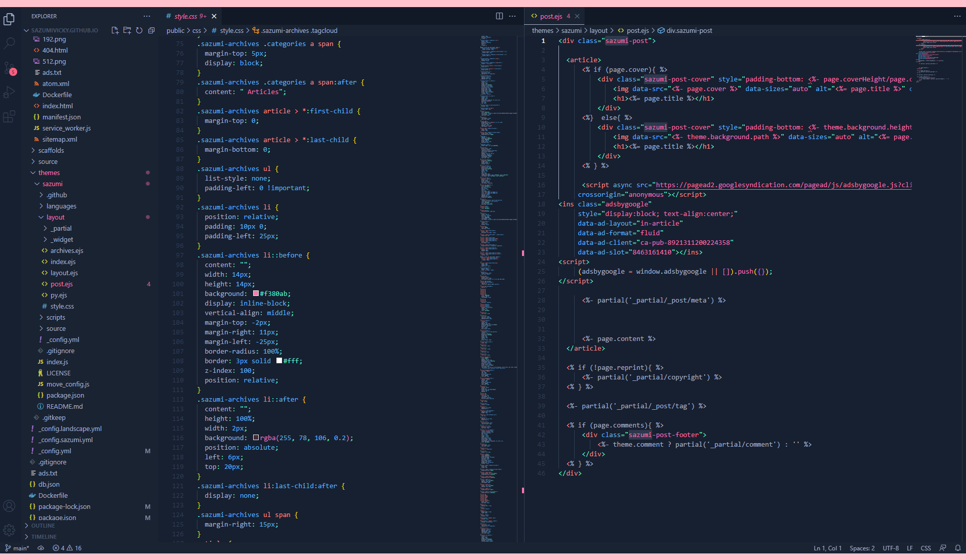966x560 pixels.
Task: Open Source Control view with 5 badge
Action: (x=9, y=68)
